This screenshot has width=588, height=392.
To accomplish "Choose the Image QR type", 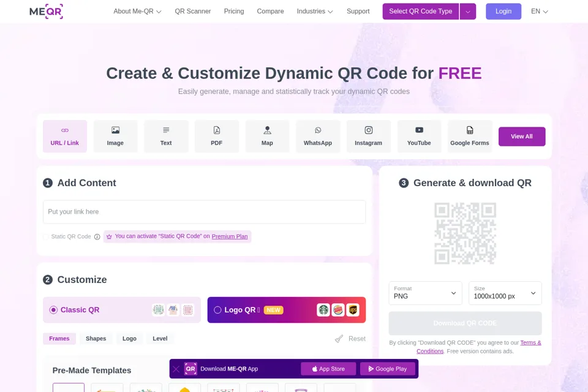I will (115, 136).
